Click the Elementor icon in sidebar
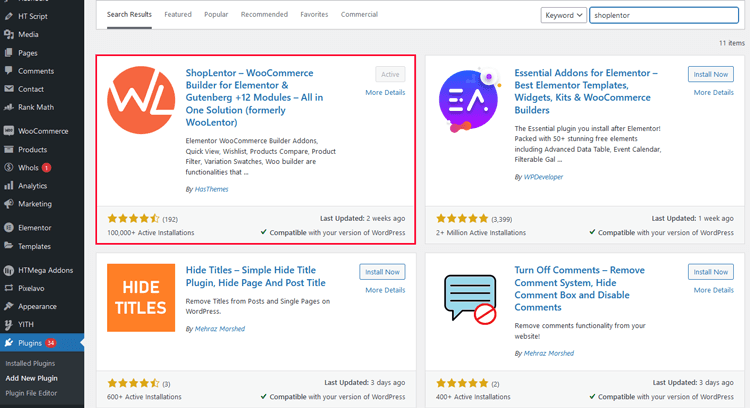 tap(9, 228)
